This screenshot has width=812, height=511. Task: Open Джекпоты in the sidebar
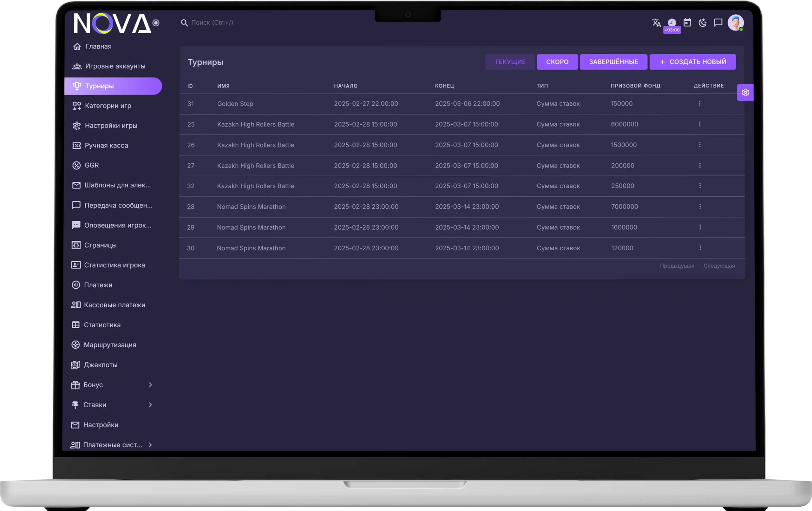101,365
